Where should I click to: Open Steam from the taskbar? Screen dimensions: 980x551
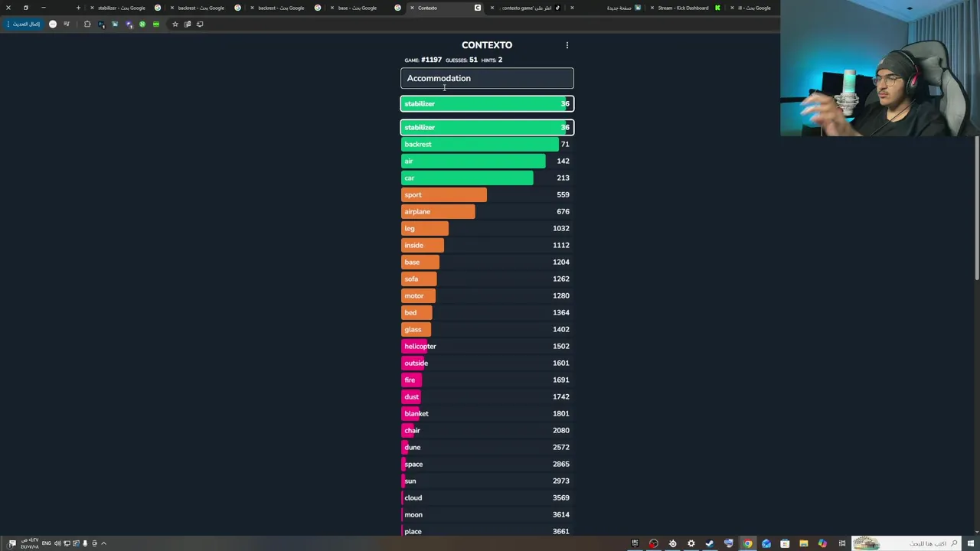click(710, 543)
